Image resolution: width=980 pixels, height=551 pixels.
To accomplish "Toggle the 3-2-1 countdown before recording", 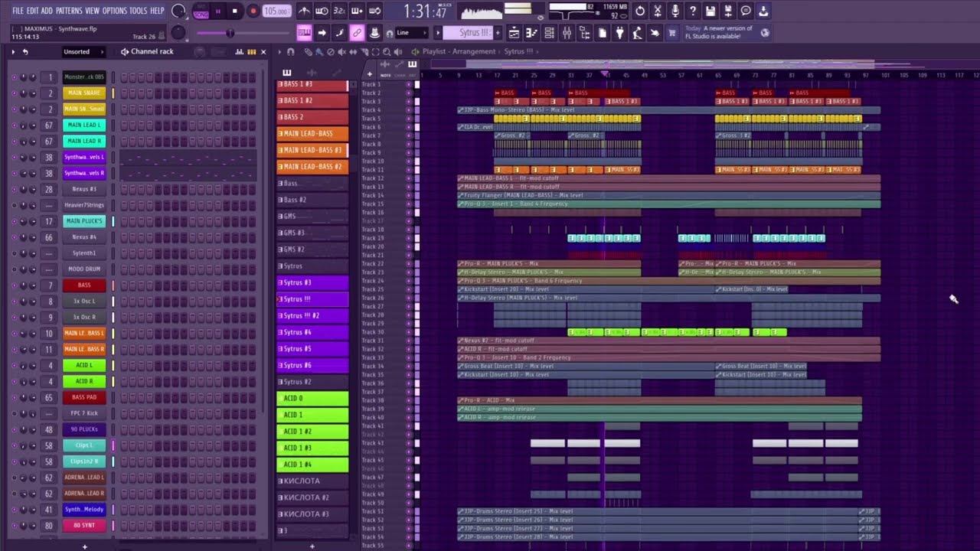I will click(339, 11).
